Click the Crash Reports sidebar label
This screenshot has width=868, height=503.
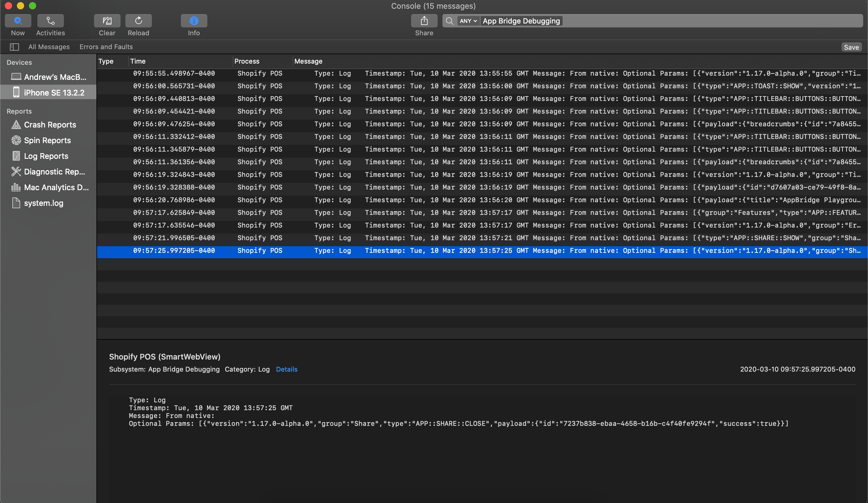[x=50, y=125]
